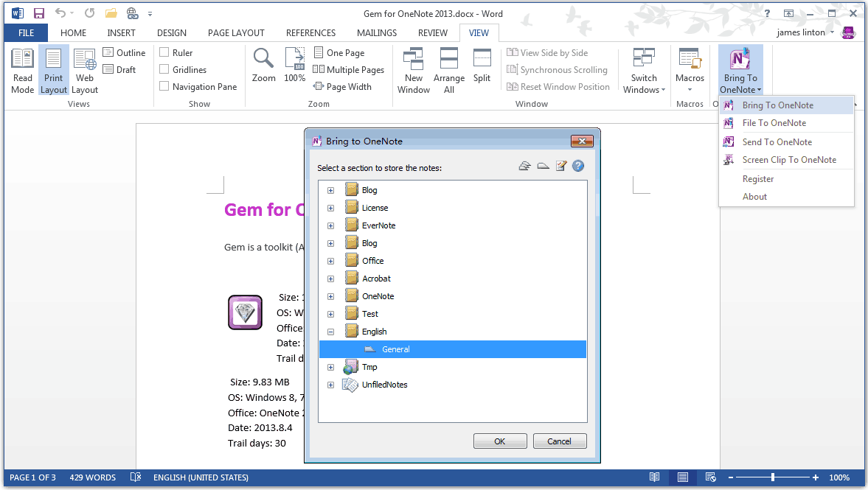The height and width of the screenshot is (490, 868).
Task: Set zoom to 100% in ribbon
Action: point(294,66)
